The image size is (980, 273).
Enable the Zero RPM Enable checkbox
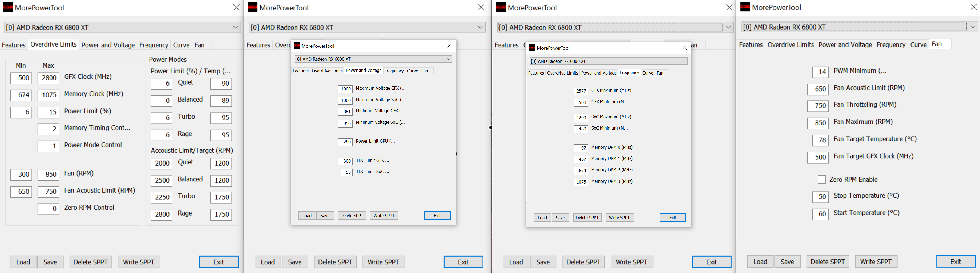(822, 180)
